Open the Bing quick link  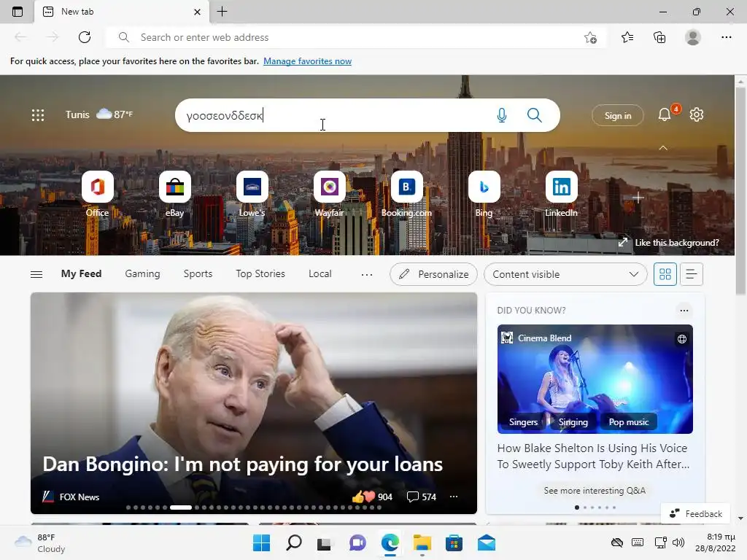[x=484, y=194]
